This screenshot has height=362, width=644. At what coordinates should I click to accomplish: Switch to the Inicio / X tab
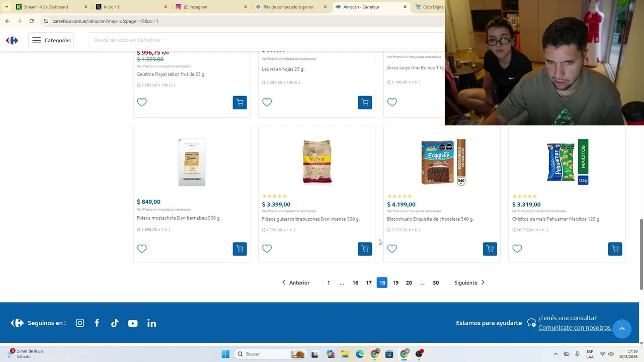(132, 7)
